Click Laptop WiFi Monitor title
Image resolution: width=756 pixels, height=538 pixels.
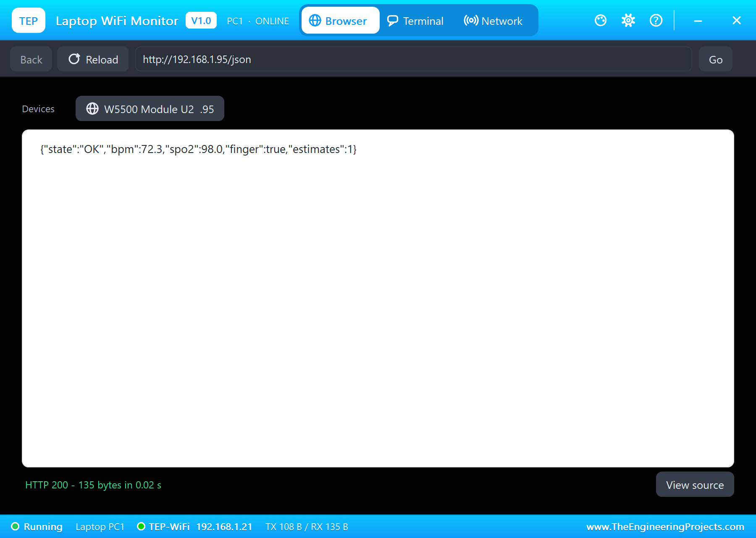pos(117,21)
